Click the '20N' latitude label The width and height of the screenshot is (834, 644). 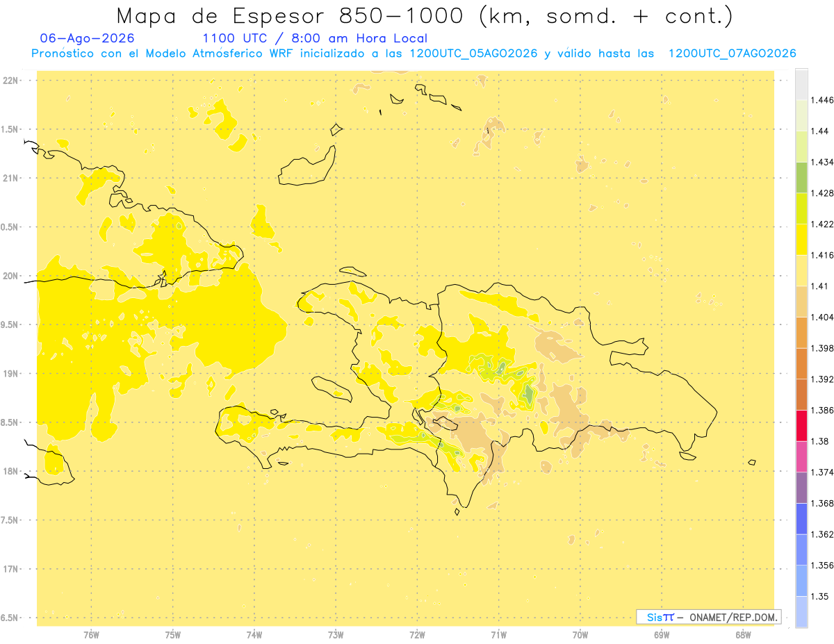[x=10, y=276]
